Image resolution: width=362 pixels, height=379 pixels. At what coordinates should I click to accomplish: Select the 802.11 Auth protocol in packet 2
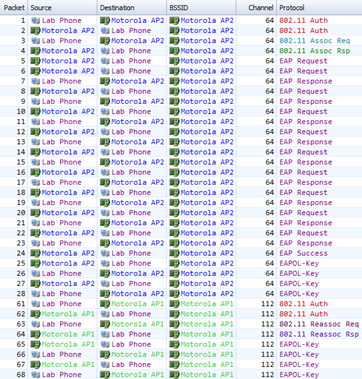pyautogui.click(x=303, y=31)
